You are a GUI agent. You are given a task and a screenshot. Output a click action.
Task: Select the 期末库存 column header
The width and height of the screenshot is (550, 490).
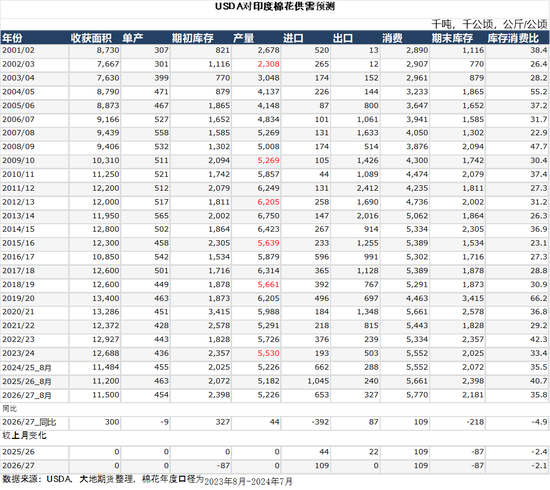pos(452,38)
